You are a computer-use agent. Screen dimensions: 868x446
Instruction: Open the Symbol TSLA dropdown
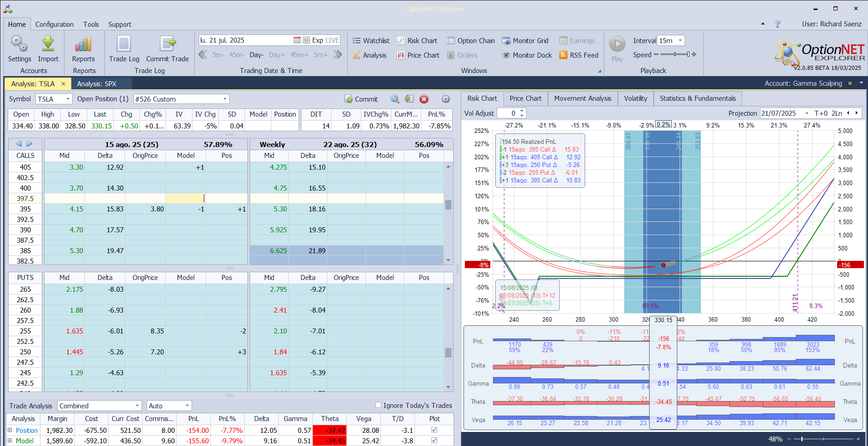click(x=68, y=99)
